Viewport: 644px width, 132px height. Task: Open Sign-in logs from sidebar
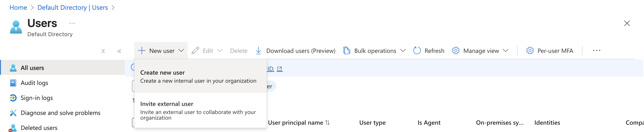pyautogui.click(x=37, y=98)
